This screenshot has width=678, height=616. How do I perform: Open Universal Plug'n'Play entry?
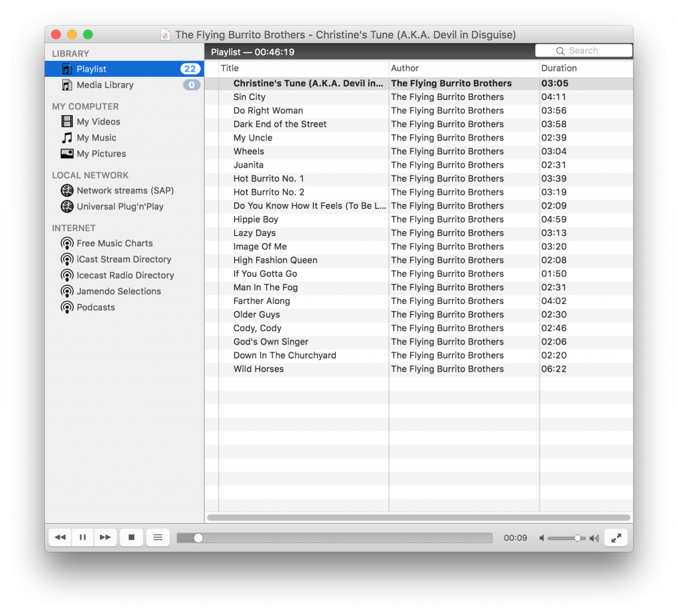tap(124, 207)
